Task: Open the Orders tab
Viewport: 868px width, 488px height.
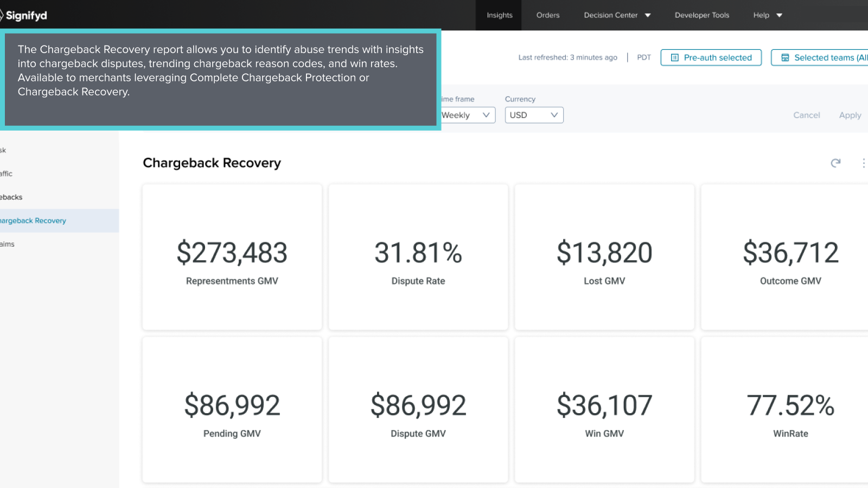Action: [x=548, y=15]
